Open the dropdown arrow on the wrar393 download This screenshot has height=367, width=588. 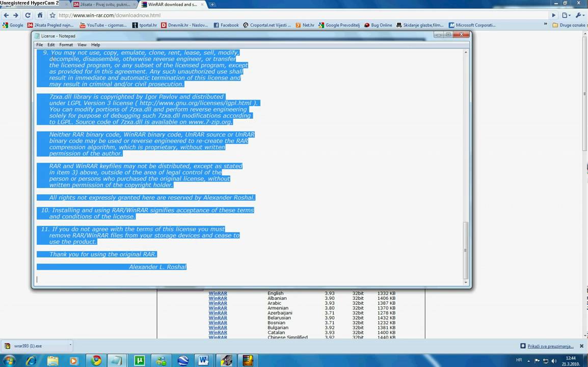click(x=70, y=346)
